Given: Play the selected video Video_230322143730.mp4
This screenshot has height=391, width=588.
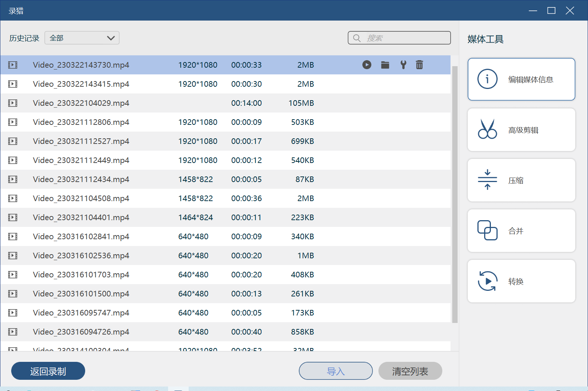Looking at the screenshot, I should [x=367, y=65].
